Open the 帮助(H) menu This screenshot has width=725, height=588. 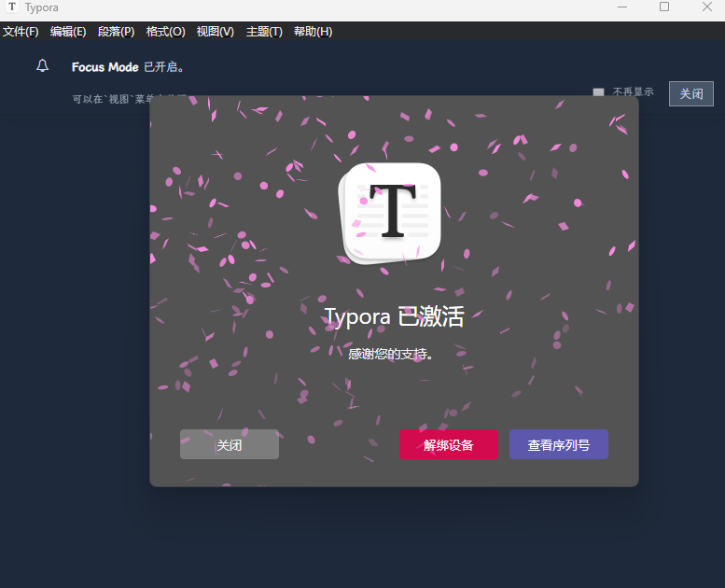tap(313, 32)
